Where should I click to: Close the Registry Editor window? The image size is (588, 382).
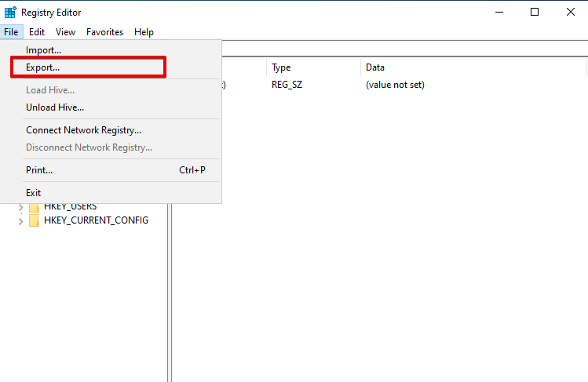coord(571,12)
